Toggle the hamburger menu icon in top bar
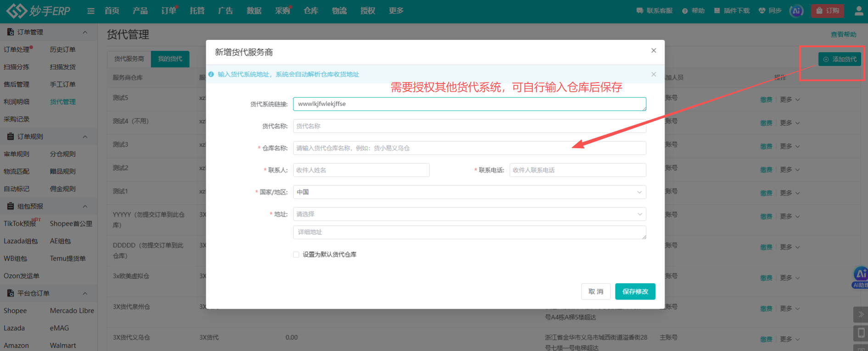 (91, 11)
